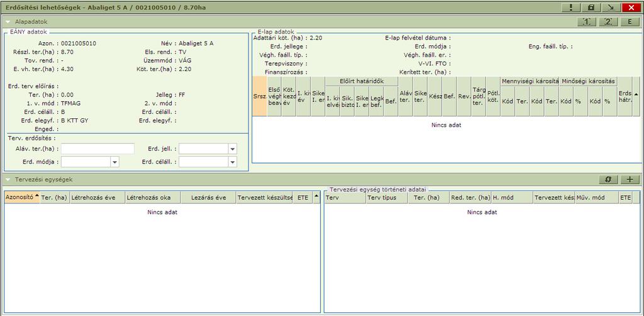Click the Létrehozás oka column header
Image resolution: width=644 pixels, height=316 pixels.
[x=153, y=198]
